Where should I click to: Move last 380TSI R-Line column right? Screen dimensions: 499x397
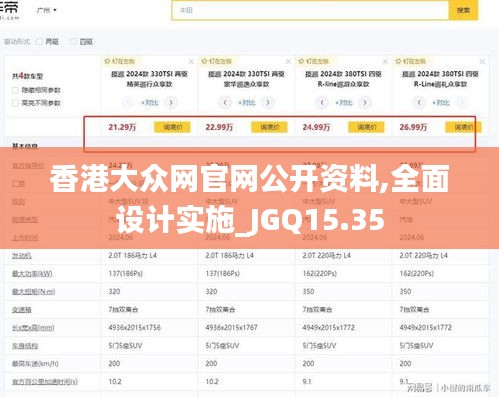pyautogui.click(x=462, y=102)
